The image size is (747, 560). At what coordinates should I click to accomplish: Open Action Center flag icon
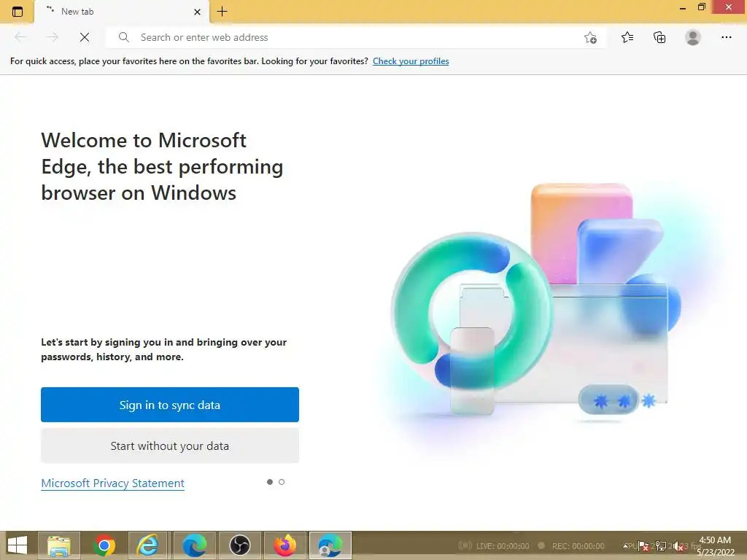pyautogui.click(x=643, y=545)
